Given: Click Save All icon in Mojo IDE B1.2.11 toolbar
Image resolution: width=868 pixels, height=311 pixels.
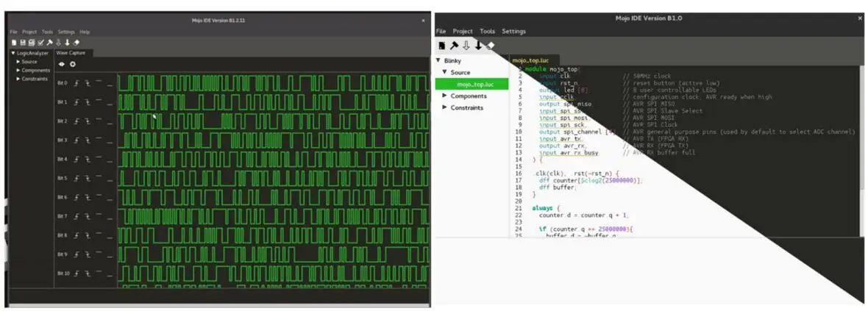Looking at the screenshot, I should 32,43.
